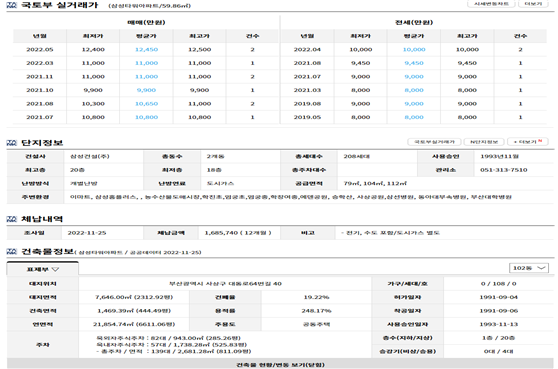Click the +더보기 button with red N

pos(528,142)
